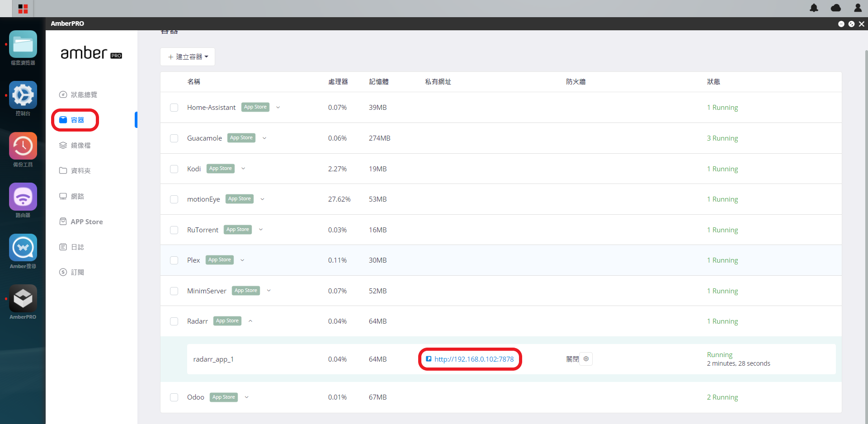This screenshot has width=868, height=424.
Task: Launch the Control Panel gear icon
Action: point(23,95)
